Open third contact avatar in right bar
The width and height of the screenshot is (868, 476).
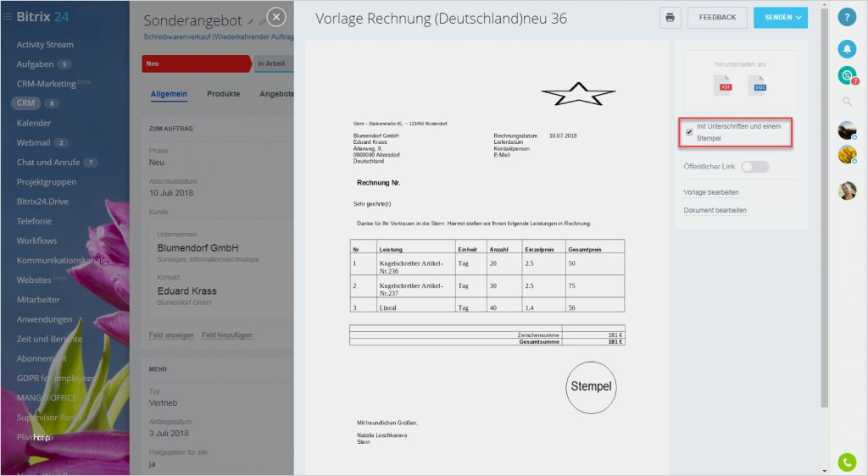coord(847,191)
